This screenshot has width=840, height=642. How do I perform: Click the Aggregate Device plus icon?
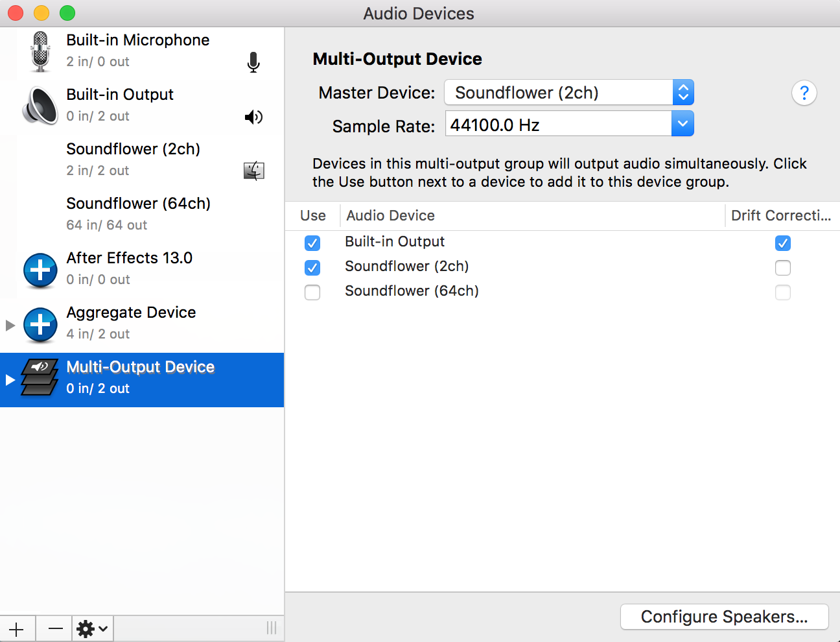pos(40,324)
